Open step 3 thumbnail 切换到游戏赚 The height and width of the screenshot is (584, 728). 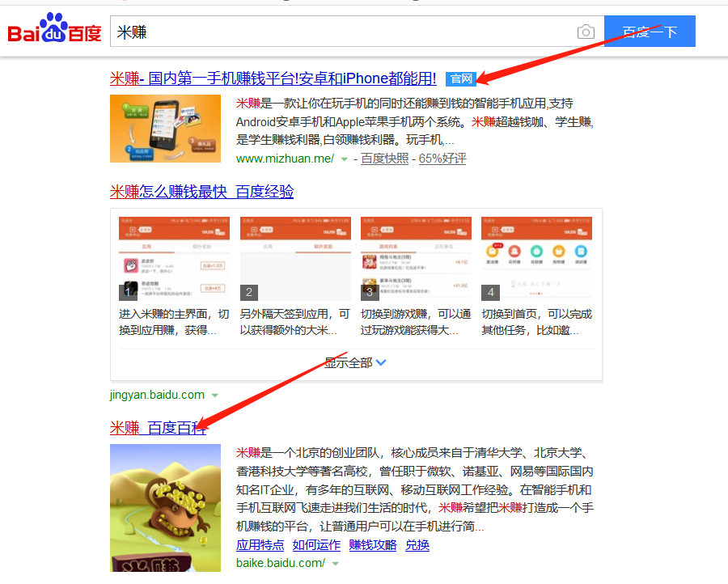(x=416, y=258)
